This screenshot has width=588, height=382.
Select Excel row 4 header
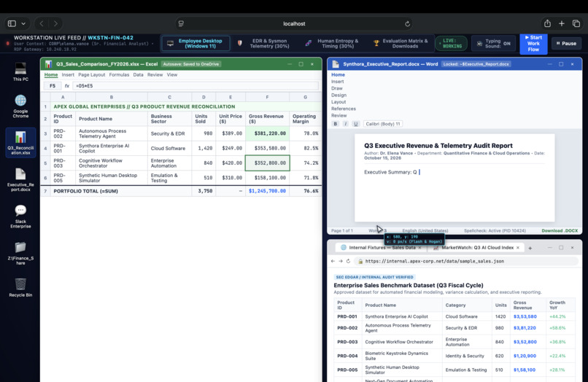click(45, 149)
